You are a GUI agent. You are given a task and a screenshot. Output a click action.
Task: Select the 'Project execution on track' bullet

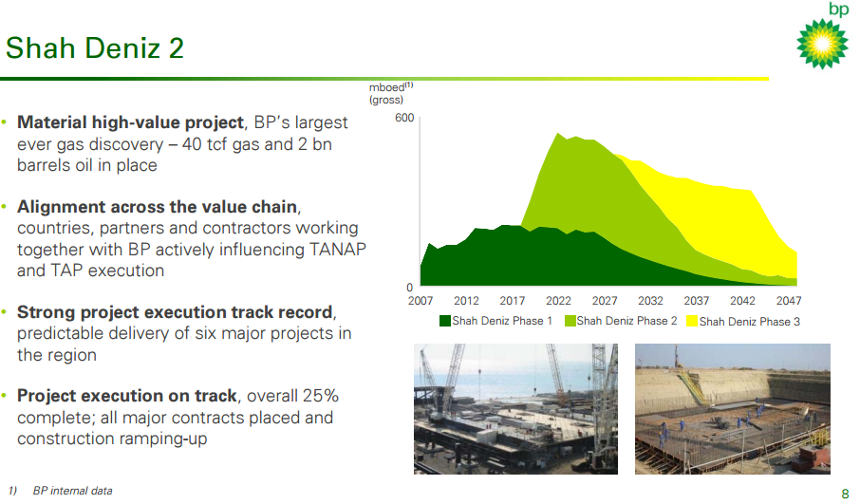click(x=129, y=396)
